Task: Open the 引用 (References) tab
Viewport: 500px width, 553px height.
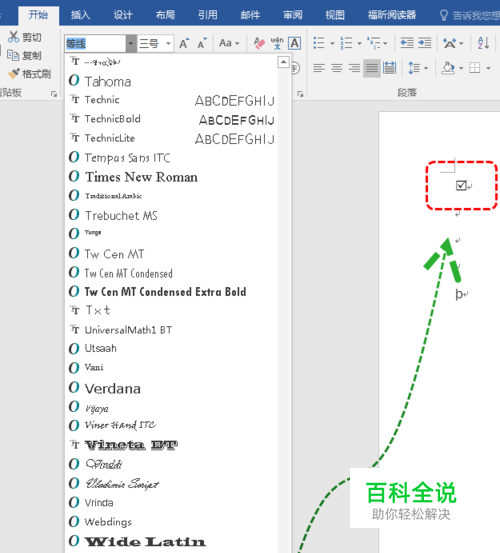Action: (208, 15)
